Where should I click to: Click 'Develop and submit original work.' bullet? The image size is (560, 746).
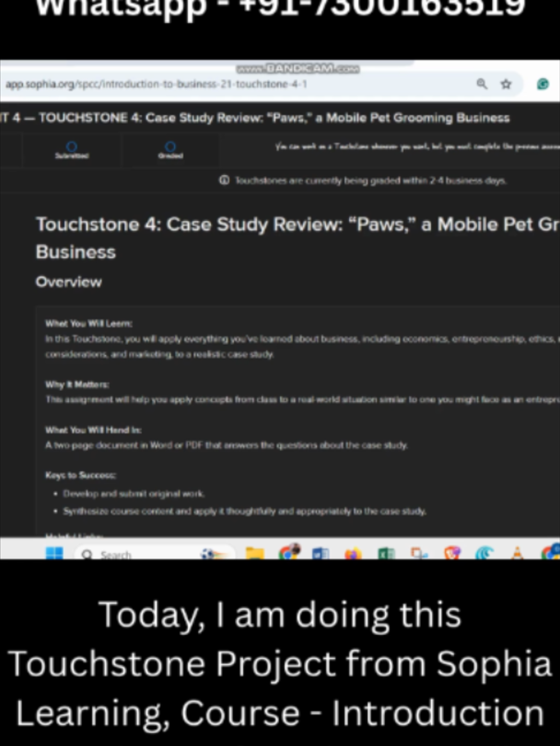pyautogui.click(x=134, y=493)
